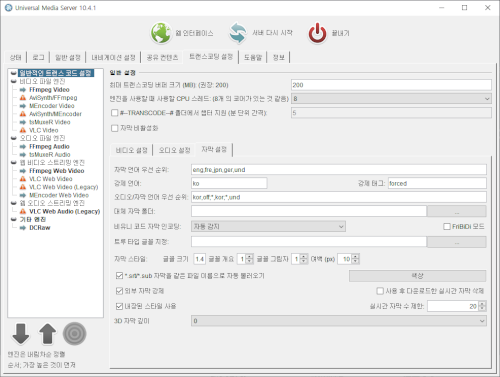Switch to the status tab
This screenshot has height=377, width=500.
[x=15, y=58]
